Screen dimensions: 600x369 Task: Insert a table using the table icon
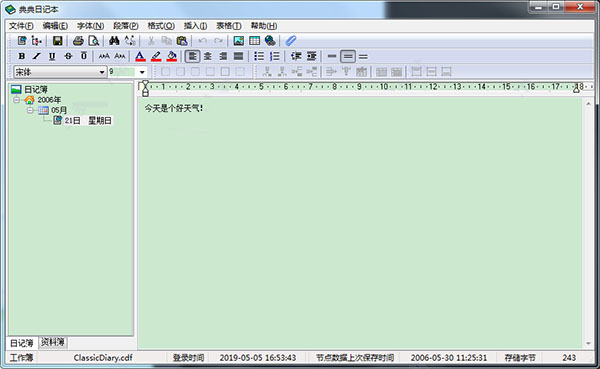(x=254, y=41)
